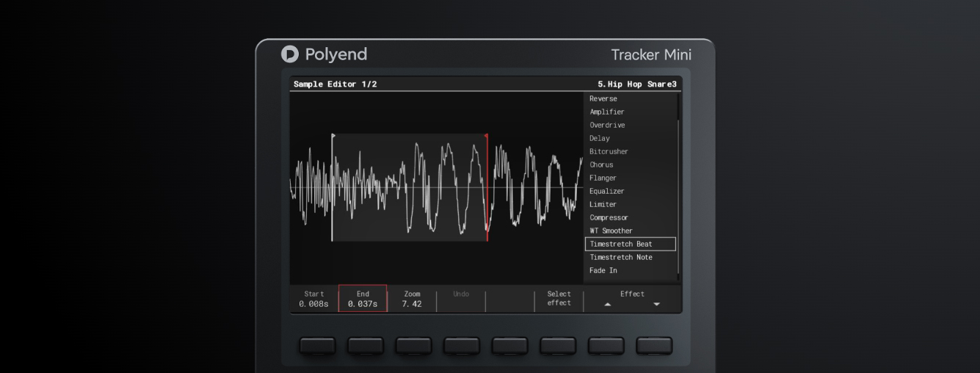The width and height of the screenshot is (980, 373).
Task: Select the Delay effect
Action: [600, 138]
